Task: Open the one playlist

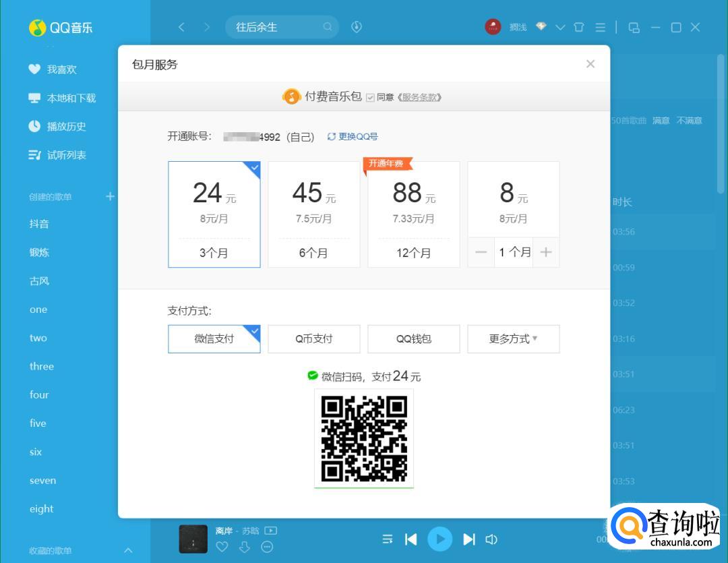Action: pos(38,309)
